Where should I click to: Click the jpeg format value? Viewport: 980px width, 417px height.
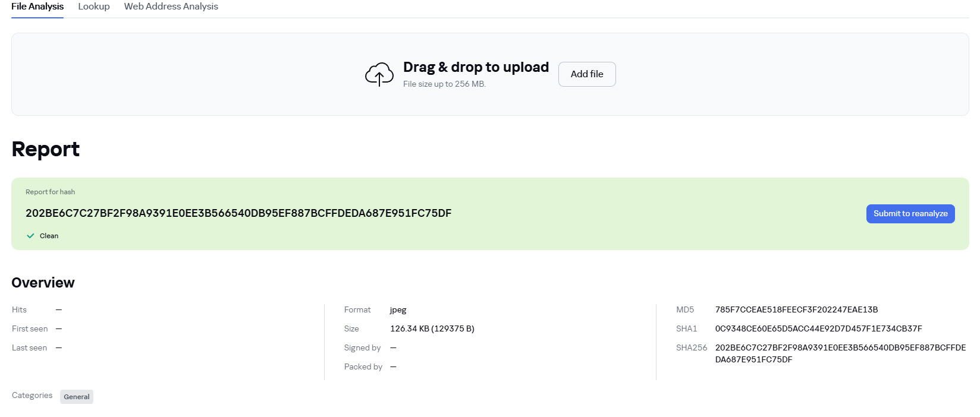tap(398, 309)
